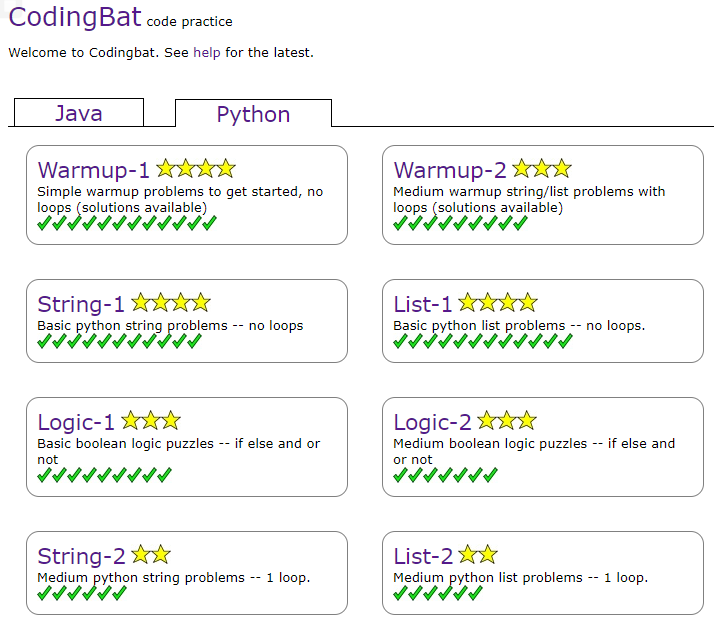714x631 pixels.
Task: Click the star icons beside String-1
Action: click(171, 303)
